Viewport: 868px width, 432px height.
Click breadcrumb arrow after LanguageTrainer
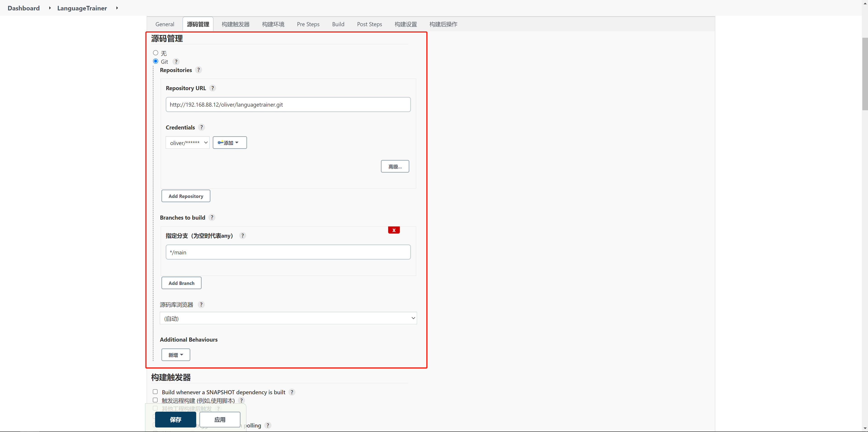tap(117, 8)
